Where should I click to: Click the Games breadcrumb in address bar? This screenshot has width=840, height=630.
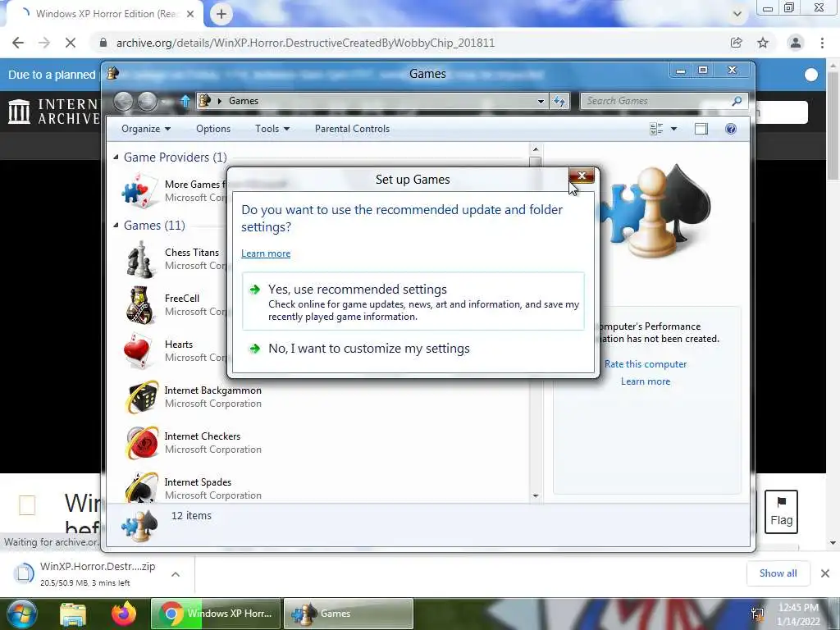coord(243,101)
